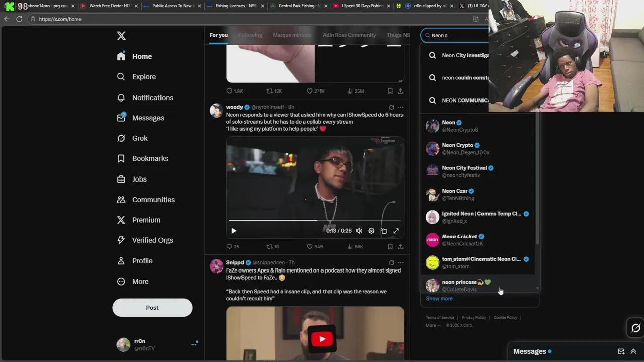The image size is (644, 362).
Task: Open Grok in the sidebar
Action: point(132,138)
